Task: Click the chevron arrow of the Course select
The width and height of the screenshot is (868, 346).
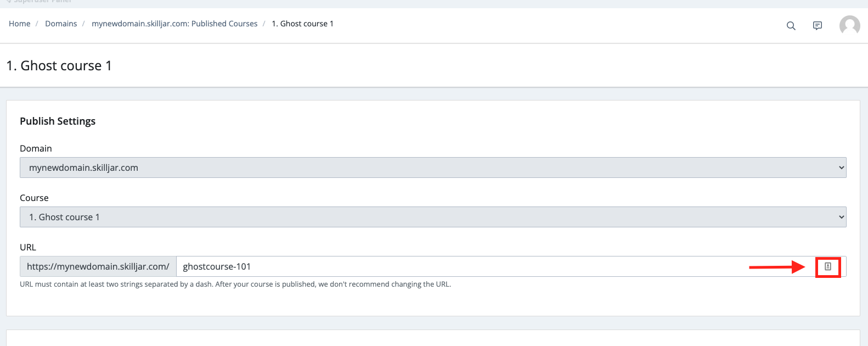Action: click(x=841, y=217)
